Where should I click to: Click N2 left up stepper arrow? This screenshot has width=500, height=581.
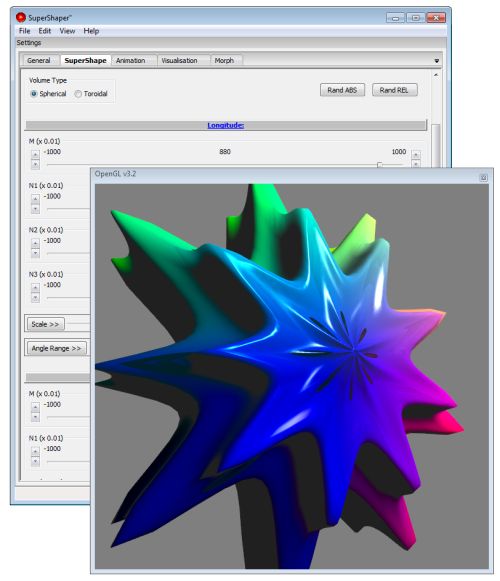[35, 243]
